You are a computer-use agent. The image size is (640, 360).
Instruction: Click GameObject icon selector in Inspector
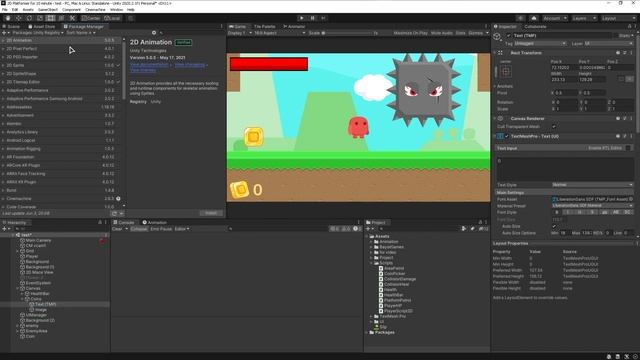click(497, 37)
